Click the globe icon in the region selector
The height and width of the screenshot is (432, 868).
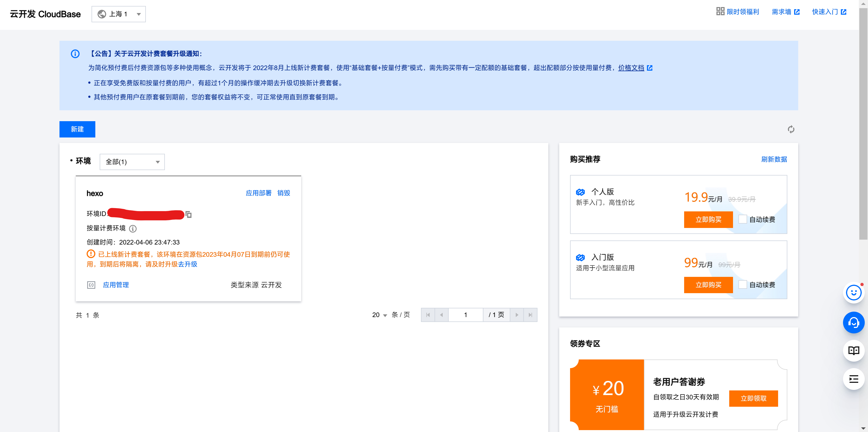click(x=102, y=14)
